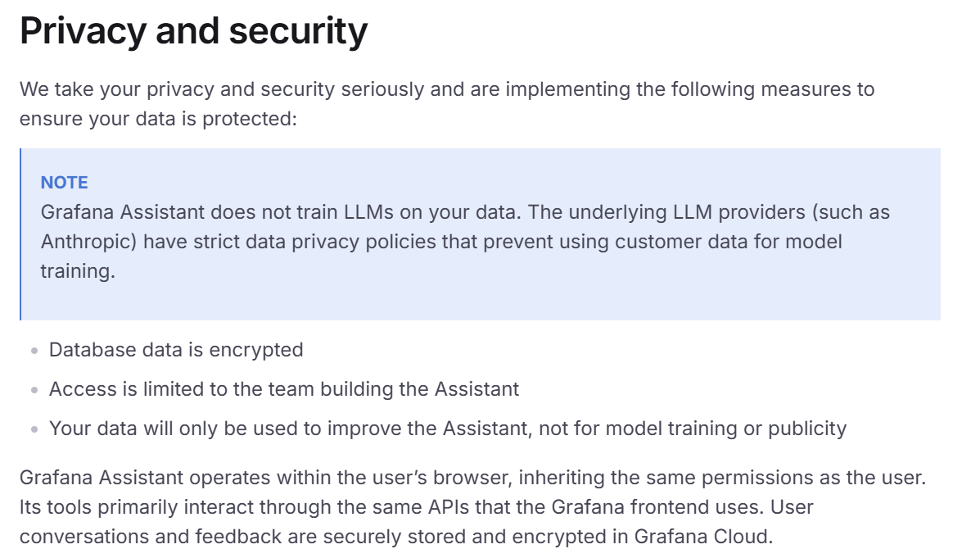The width and height of the screenshot is (980, 558).
Task: Click the bullet starting "Your data will only"
Action: [246, 429]
